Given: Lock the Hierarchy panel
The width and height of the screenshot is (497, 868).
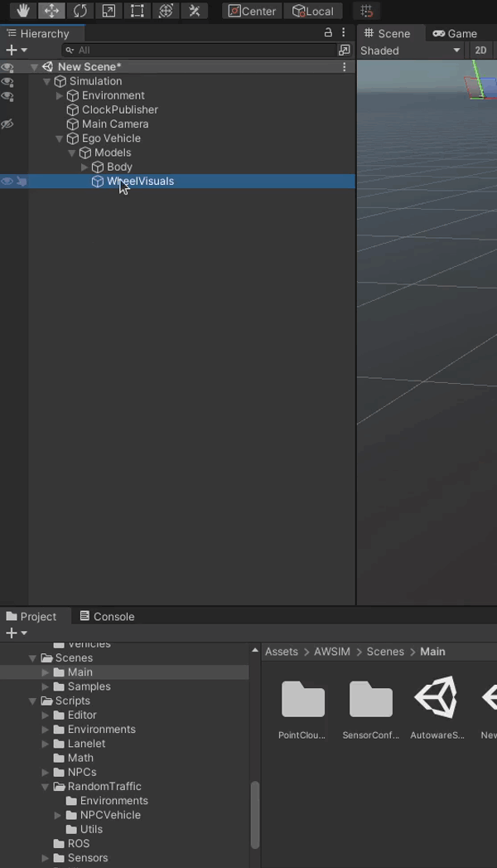Looking at the screenshot, I should pyautogui.click(x=328, y=33).
